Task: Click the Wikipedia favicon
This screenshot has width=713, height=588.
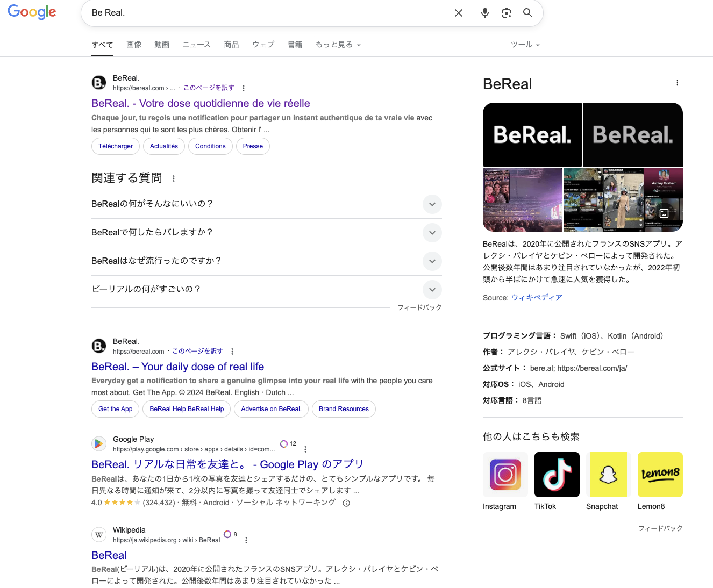Action: pyautogui.click(x=99, y=535)
